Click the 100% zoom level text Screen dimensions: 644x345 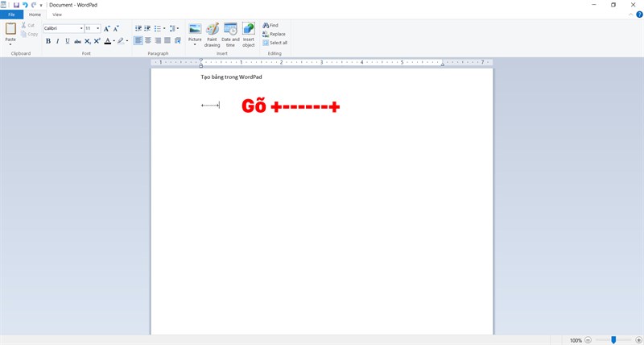point(576,340)
